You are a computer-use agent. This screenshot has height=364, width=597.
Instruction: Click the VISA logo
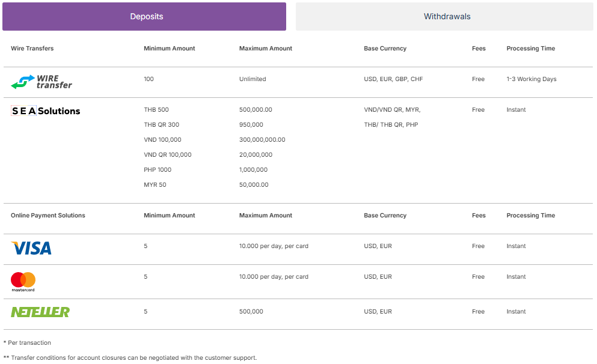[x=31, y=248]
